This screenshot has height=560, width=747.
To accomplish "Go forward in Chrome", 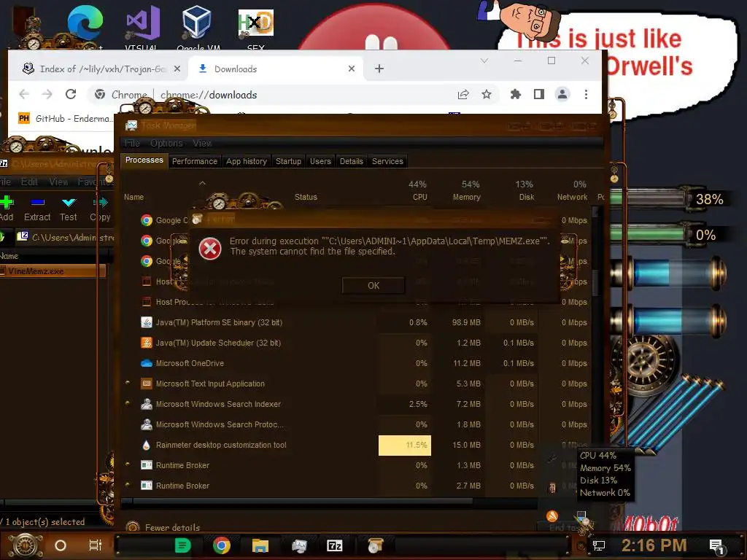I will tap(47, 94).
